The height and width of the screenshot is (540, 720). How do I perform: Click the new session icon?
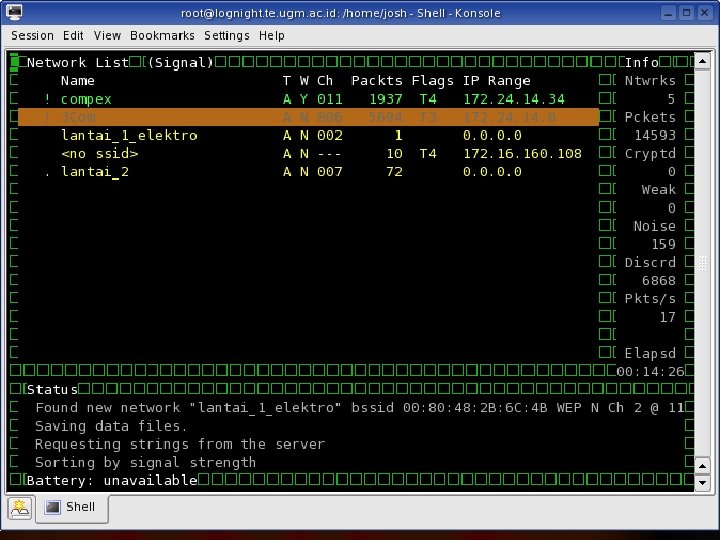pos(20,508)
